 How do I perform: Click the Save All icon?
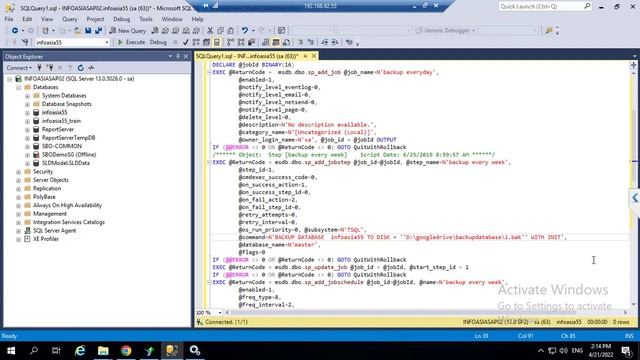pos(98,31)
